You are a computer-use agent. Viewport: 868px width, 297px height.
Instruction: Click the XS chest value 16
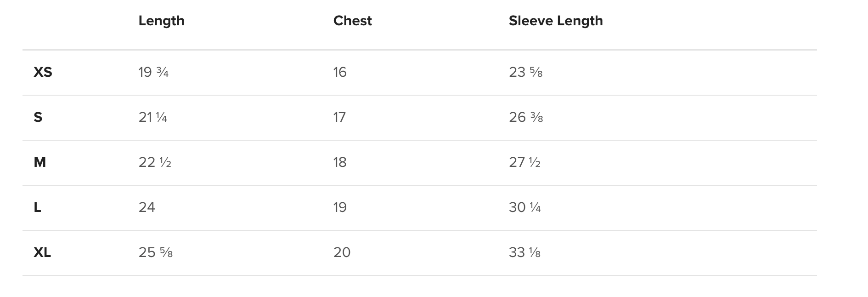[x=340, y=72]
